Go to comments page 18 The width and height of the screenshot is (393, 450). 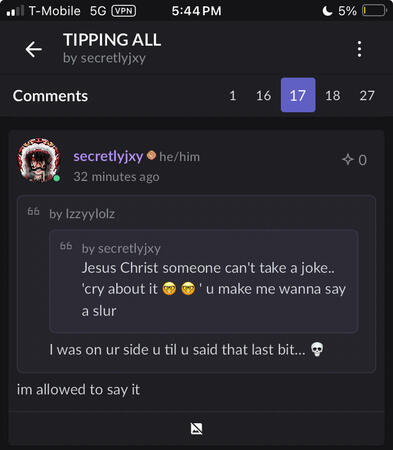pyautogui.click(x=333, y=96)
